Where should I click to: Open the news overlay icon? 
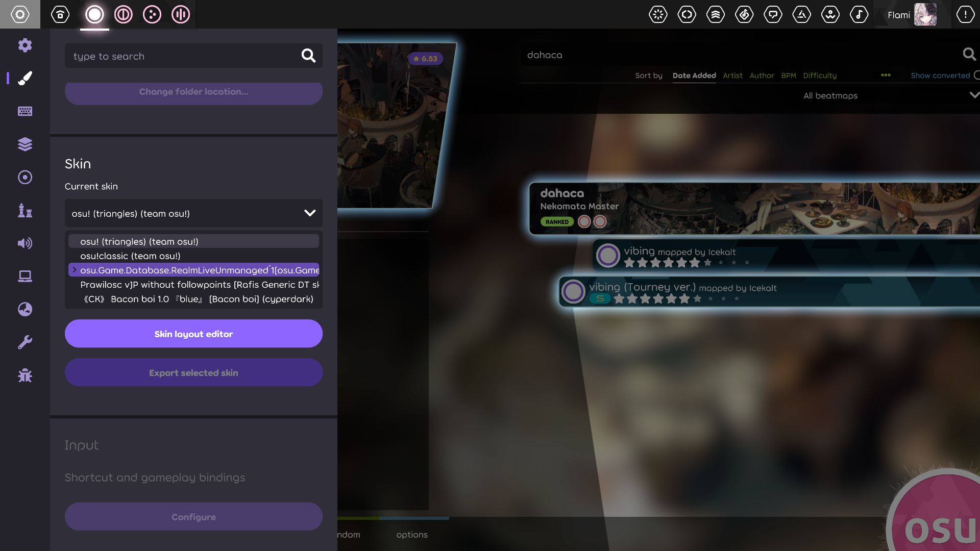point(658,14)
